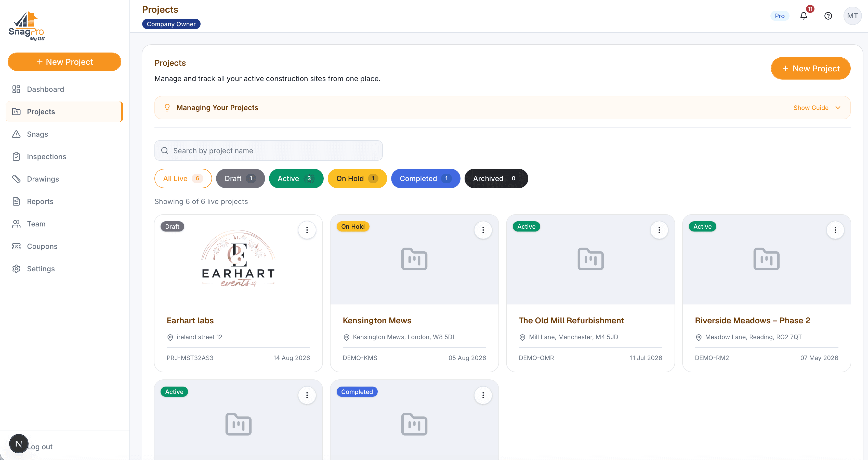Click New Project button in Projects panel

pyautogui.click(x=810, y=68)
